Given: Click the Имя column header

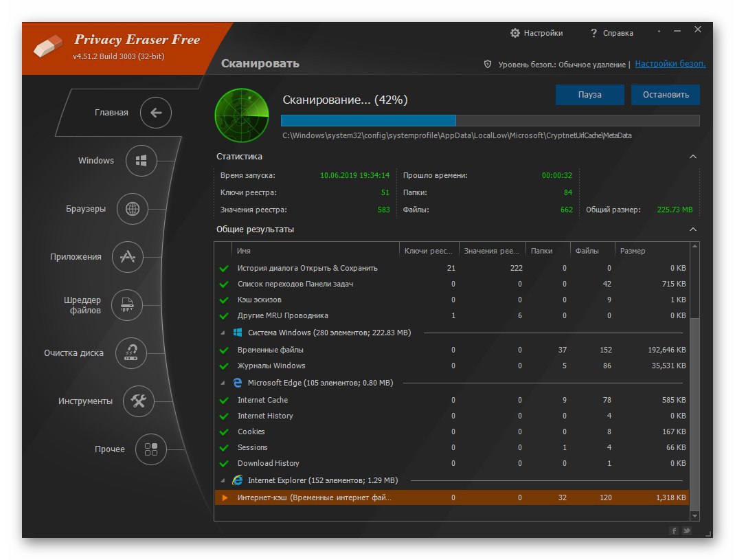Looking at the screenshot, I should tap(315, 251).
